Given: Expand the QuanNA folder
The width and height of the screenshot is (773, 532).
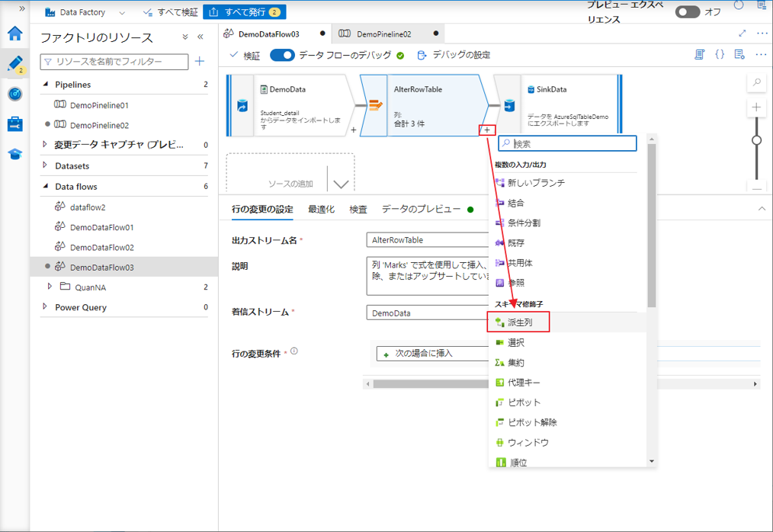Looking at the screenshot, I should [50, 287].
